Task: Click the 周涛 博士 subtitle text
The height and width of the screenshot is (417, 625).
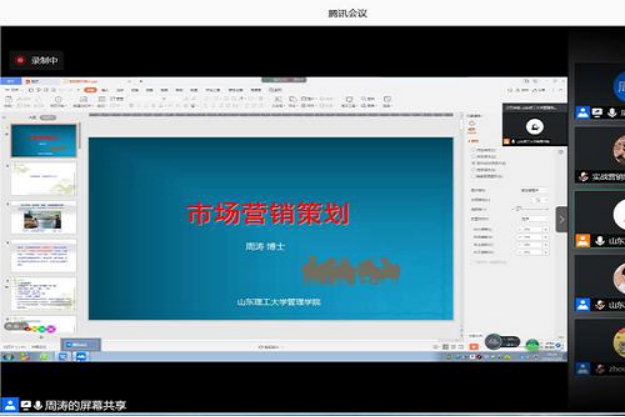Action: [266, 246]
